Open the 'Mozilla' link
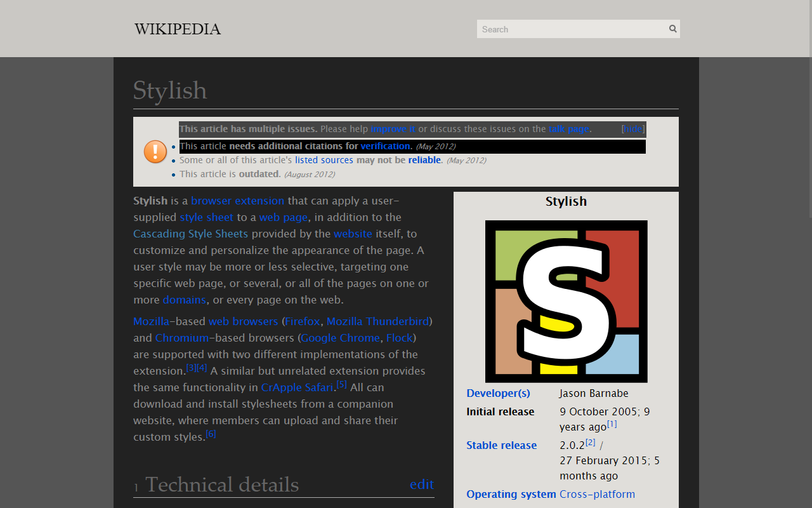The image size is (812, 508). [x=151, y=321]
